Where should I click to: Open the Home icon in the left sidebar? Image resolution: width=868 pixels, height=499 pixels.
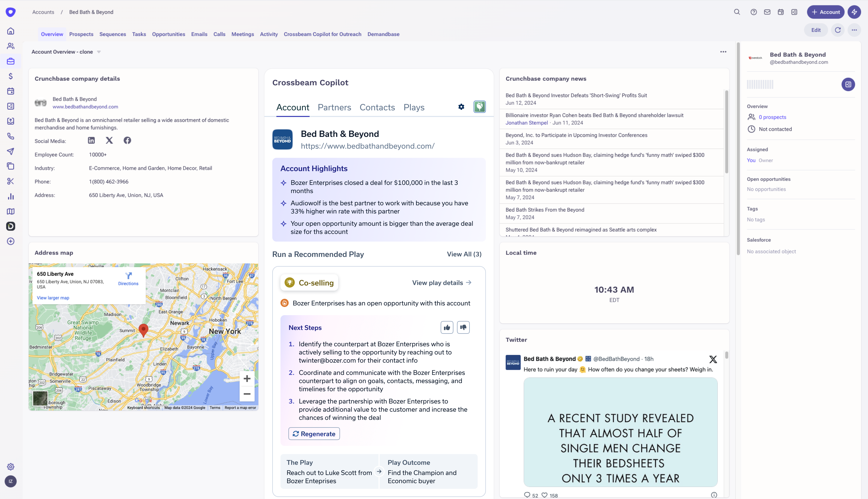(x=11, y=31)
